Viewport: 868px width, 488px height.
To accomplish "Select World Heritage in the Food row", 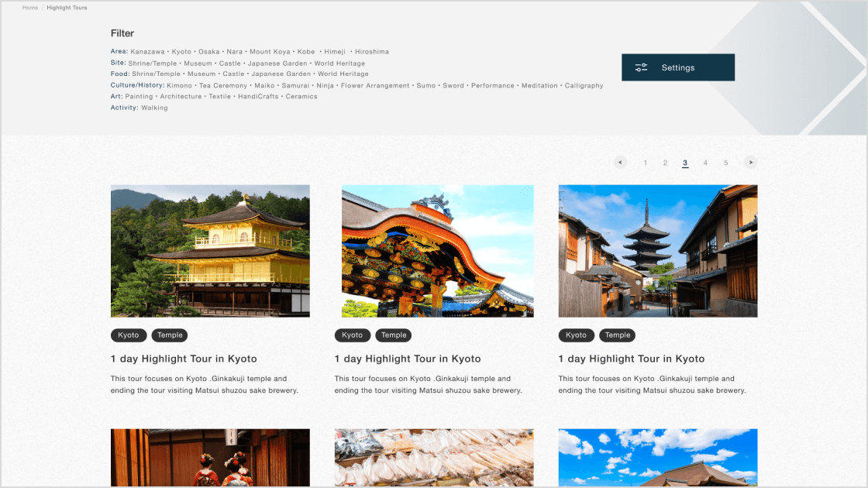I will (x=343, y=74).
